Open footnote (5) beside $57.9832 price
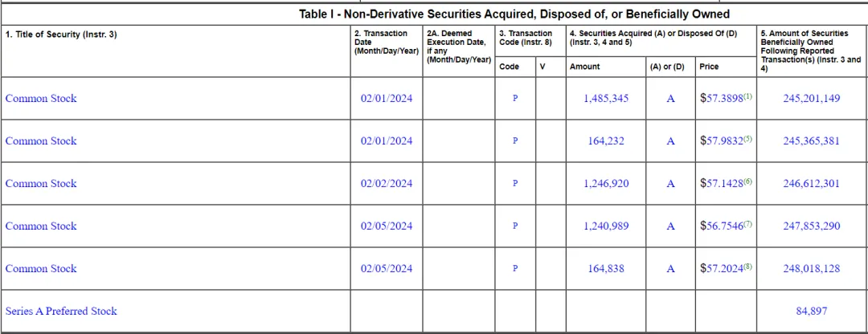The image size is (868, 334). [x=748, y=139]
